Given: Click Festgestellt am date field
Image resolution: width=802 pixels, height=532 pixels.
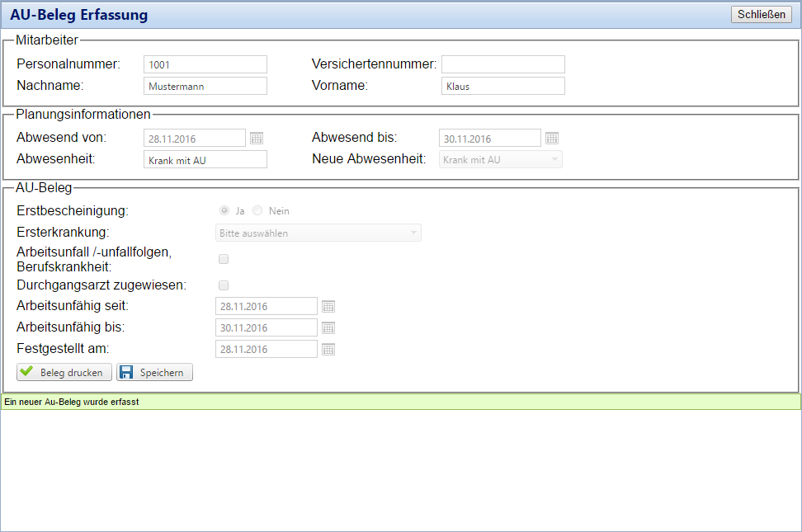Looking at the screenshot, I should click(x=266, y=350).
